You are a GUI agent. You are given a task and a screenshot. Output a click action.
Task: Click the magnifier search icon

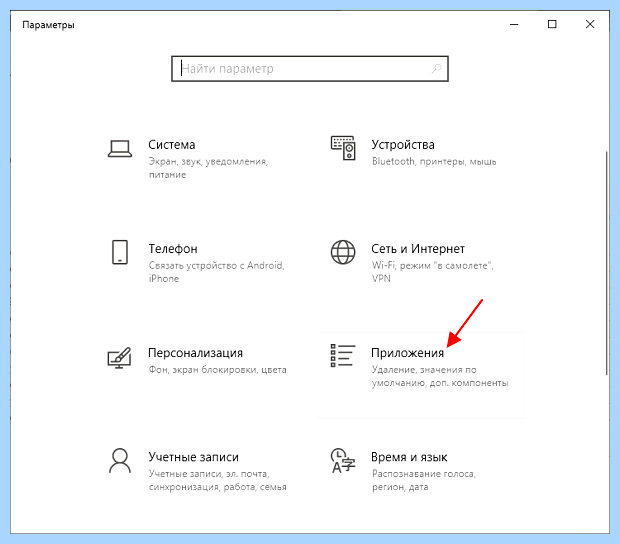pyautogui.click(x=436, y=69)
